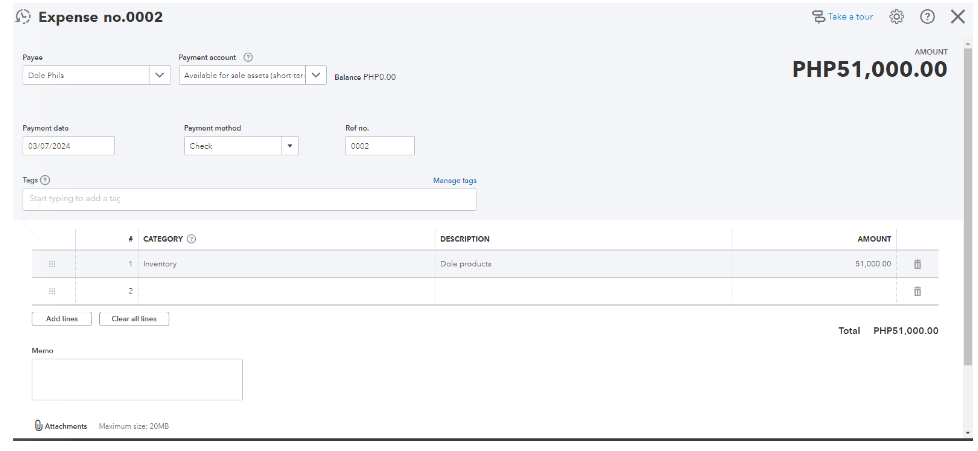
Task: Click the Payee field showing Dole Phils
Action: pyautogui.click(x=87, y=75)
